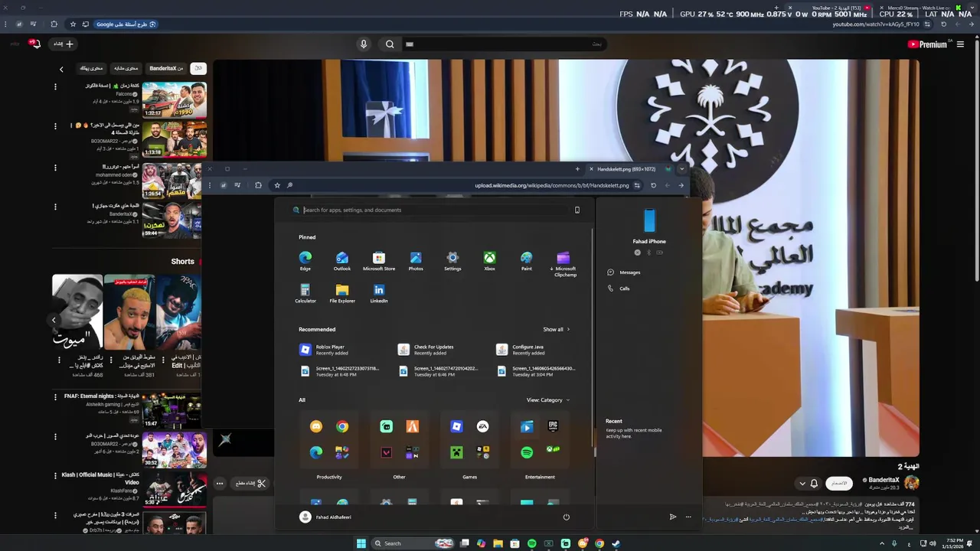Open taskbar clock showing 7:52 PM

(954, 543)
